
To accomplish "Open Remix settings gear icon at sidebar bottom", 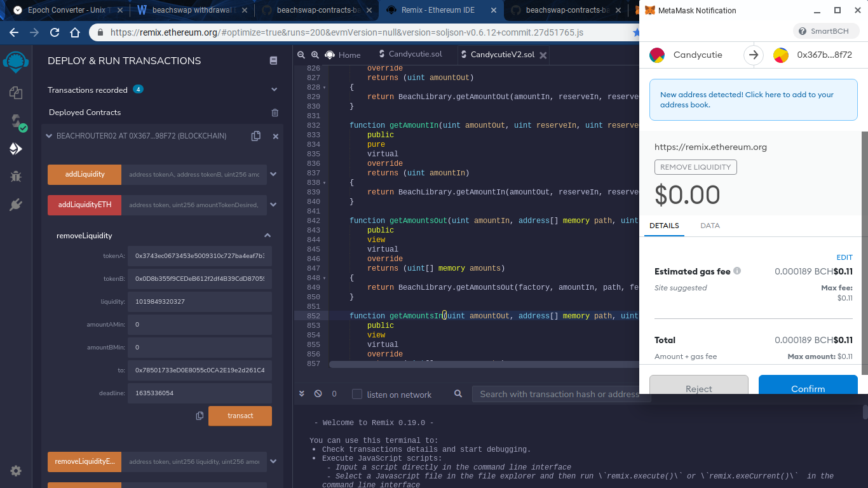I will pyautogui.click(x=16, y=471).
